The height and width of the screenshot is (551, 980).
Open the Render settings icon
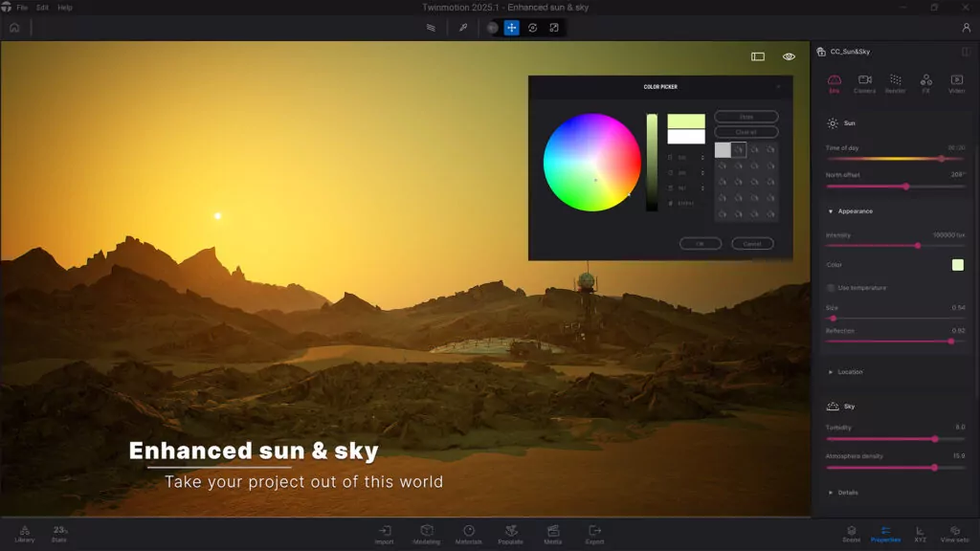pyautogui.click(x=896, y=82)
